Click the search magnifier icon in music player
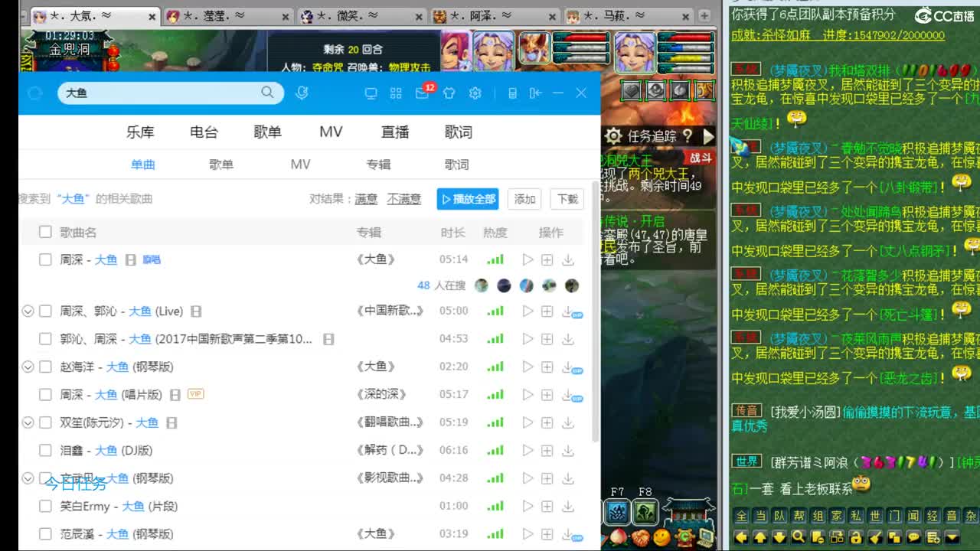This screenshot has width=980, height=551. 267,93
